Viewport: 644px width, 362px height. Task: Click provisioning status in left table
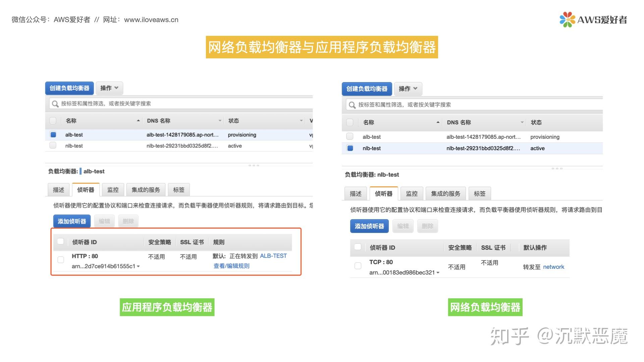click(242, 135)
